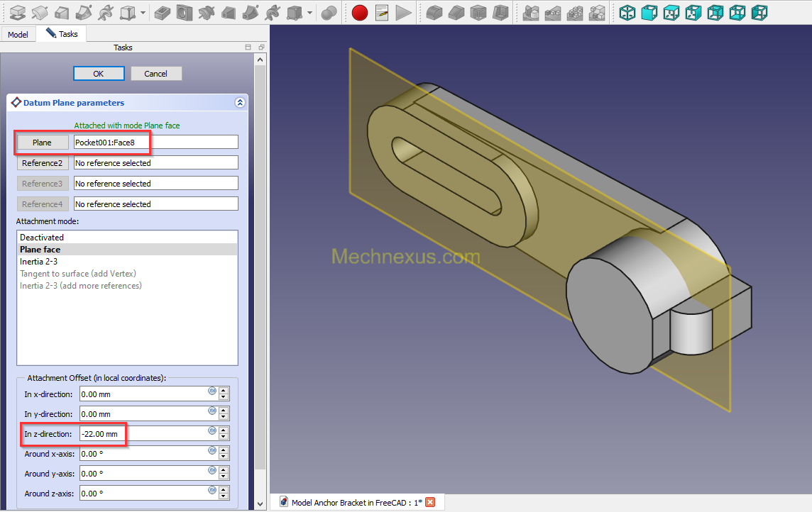This screenshot has width=812, height=512.
Task: Collapse the Datum Plane parameters section
Action: (x=240, y=102)
